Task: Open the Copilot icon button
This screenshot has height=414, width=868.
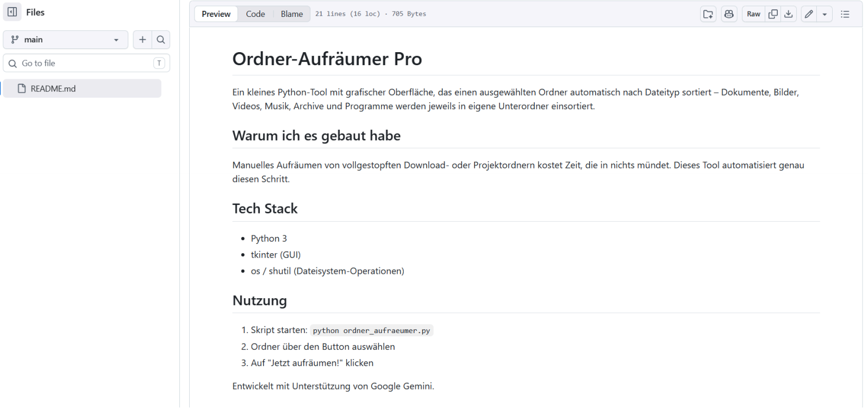Action: click(729, 14)
